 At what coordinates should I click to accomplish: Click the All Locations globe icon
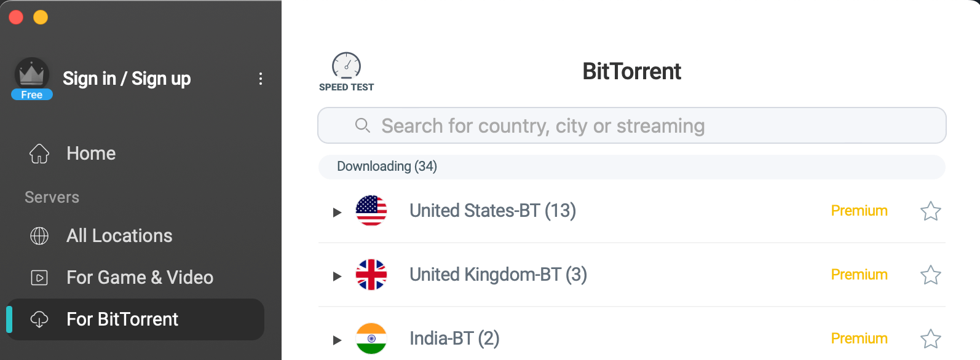(39, 236)
